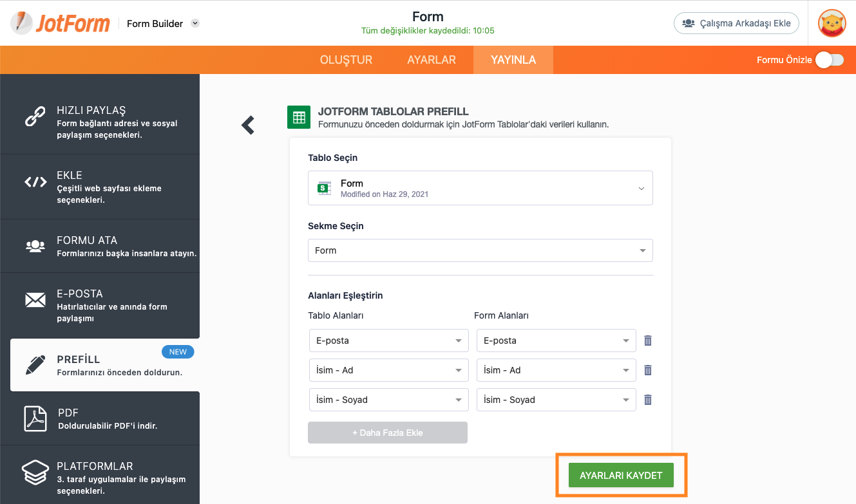Image resolution: width=856 pixels, height=504 pixels.
Task: Remove the İsim - Soyad mapping row
Action: (x=648, y=400)
